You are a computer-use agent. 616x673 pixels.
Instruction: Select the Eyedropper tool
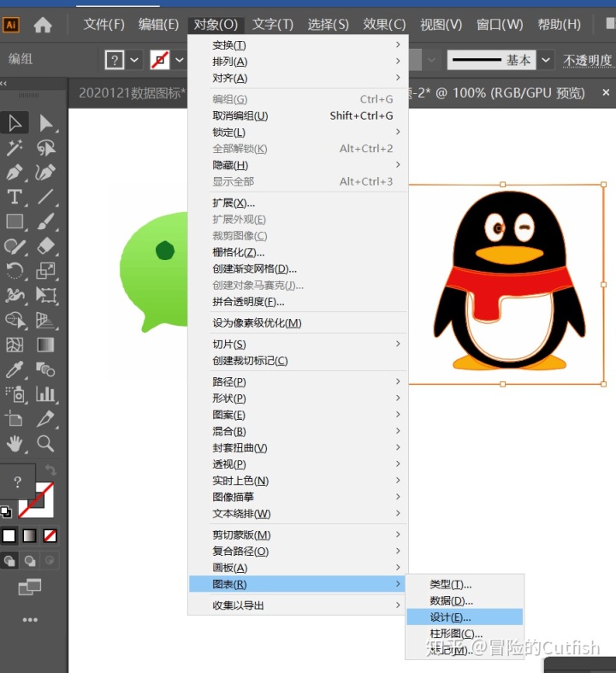[15, 369]
